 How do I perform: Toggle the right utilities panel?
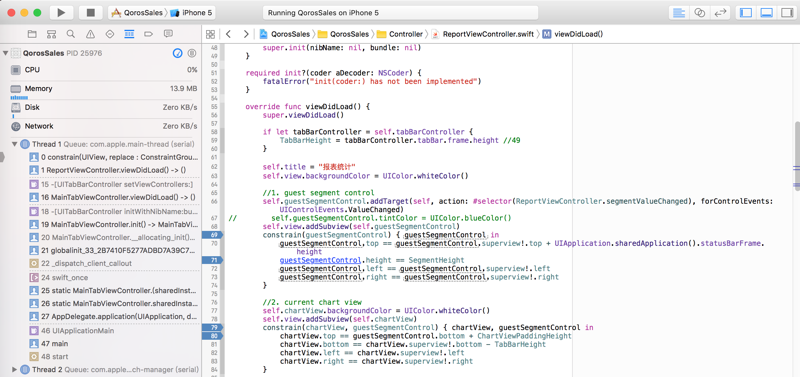coord(786,13)
